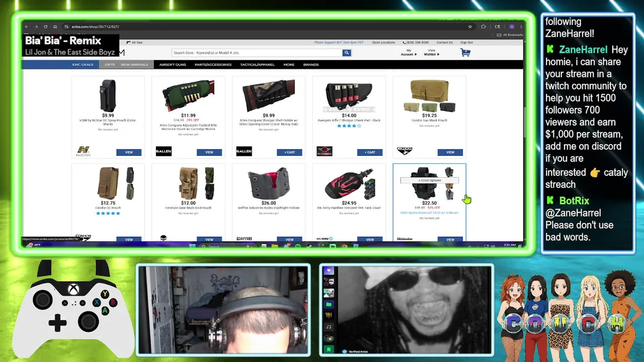Open the BRANDS menu
644x362 pixels.
tap(311, 64)
